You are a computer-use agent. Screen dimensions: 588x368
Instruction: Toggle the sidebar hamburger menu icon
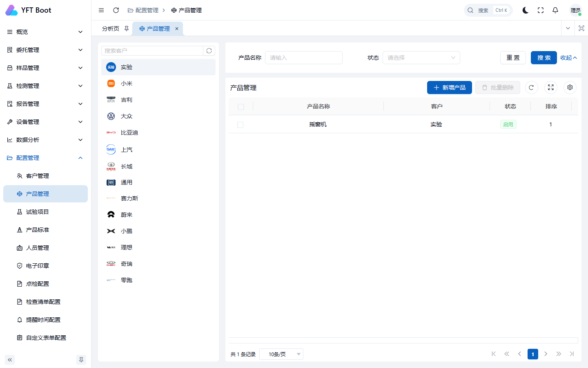101,10
